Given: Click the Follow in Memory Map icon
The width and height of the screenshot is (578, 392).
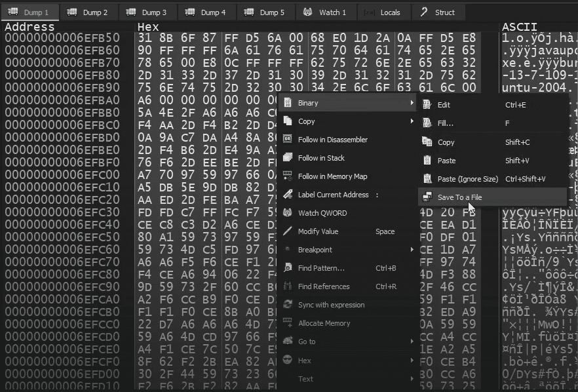Looking at the screenshot, I should click(288, 176).
